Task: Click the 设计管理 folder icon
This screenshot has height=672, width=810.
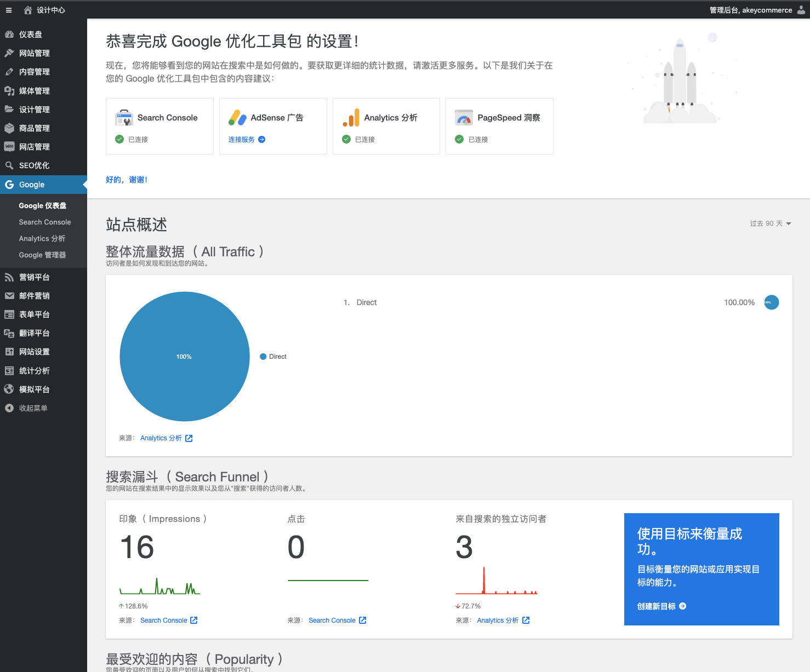Action: (9, 110)
